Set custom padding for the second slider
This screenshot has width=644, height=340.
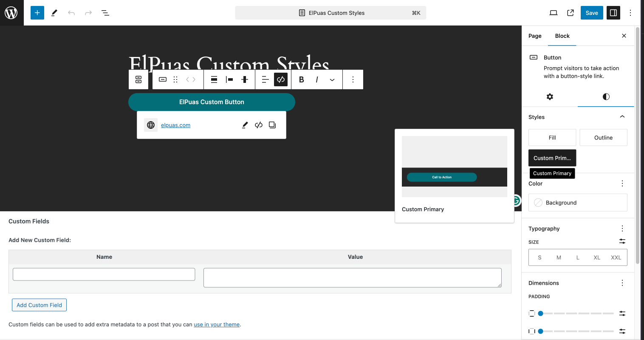(x=622, y=331)
